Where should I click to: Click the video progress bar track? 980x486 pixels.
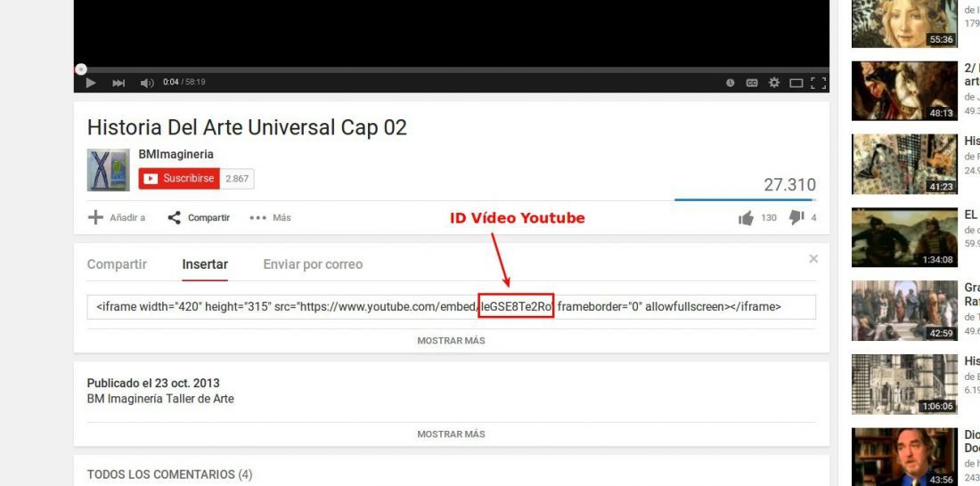(452, 69)
